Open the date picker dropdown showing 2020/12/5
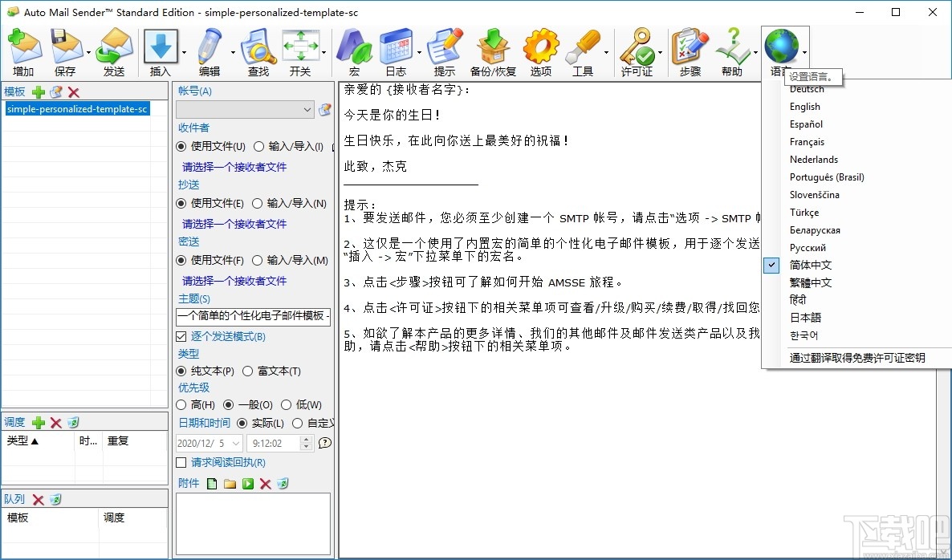 click(x=234, y=443)
